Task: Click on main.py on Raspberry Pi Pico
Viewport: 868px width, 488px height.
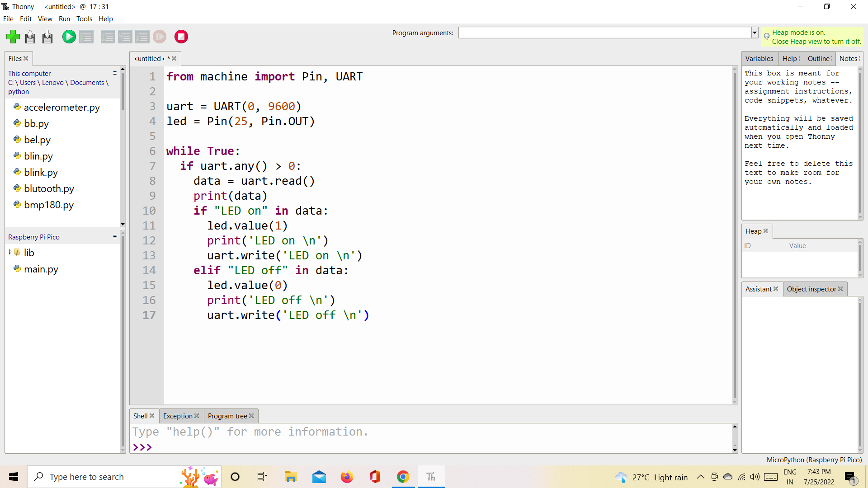Action: (x=41, y=269)
